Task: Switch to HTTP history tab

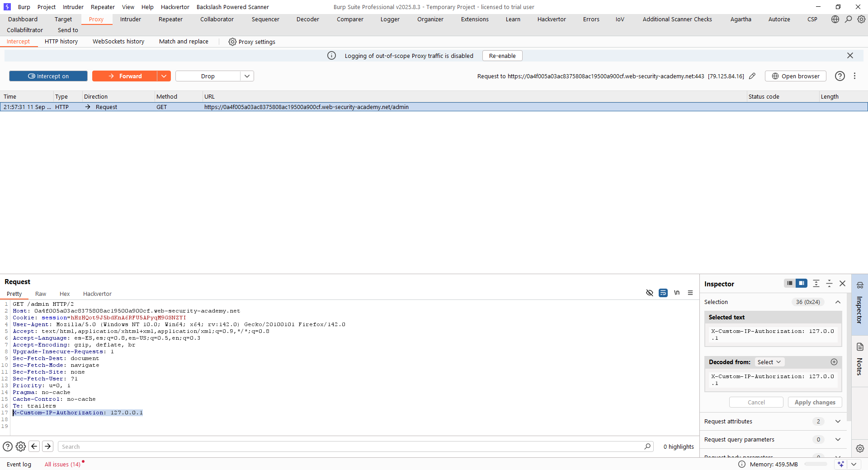Action: tap(61, 41)
